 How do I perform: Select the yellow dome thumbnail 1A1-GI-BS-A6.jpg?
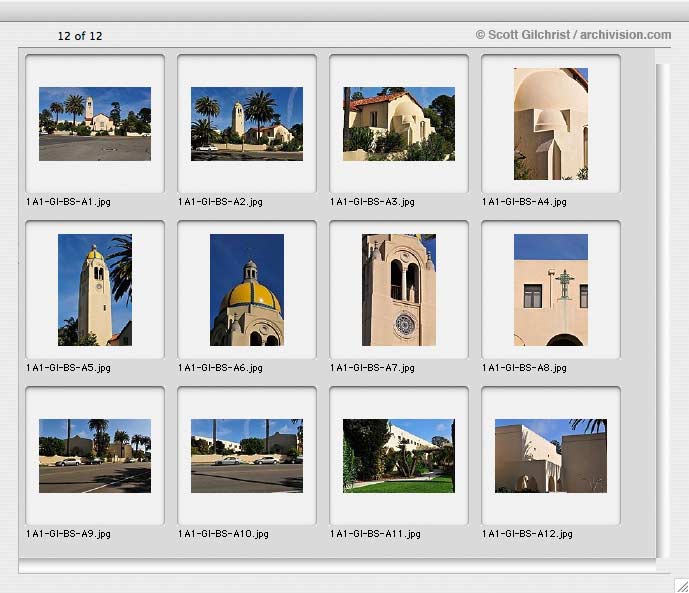tap(247, 290)
